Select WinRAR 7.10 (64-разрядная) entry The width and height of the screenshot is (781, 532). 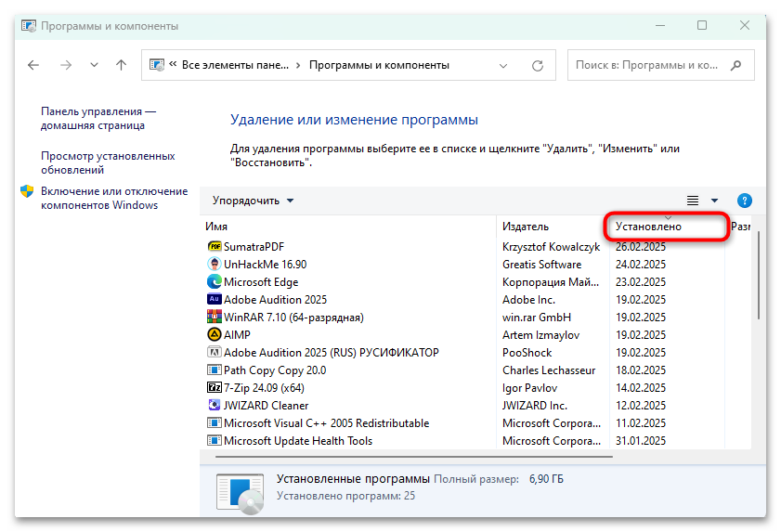pos(293,318)
